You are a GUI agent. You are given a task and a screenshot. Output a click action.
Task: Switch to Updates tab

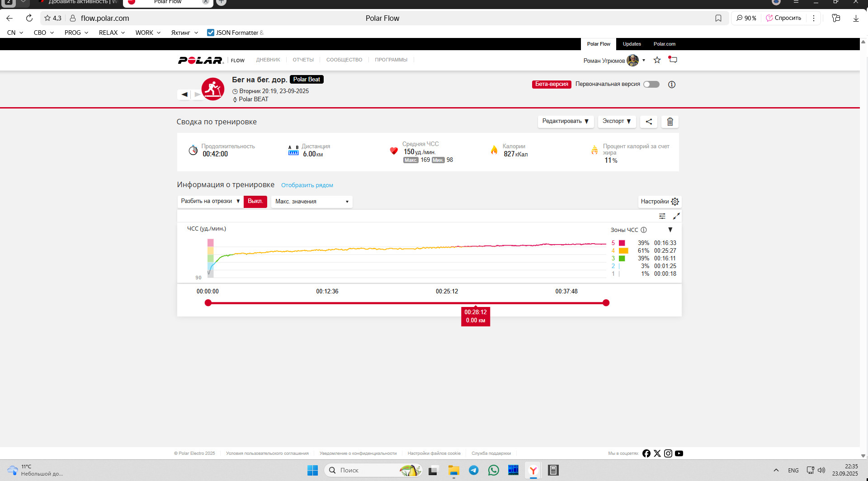[632, 44]
